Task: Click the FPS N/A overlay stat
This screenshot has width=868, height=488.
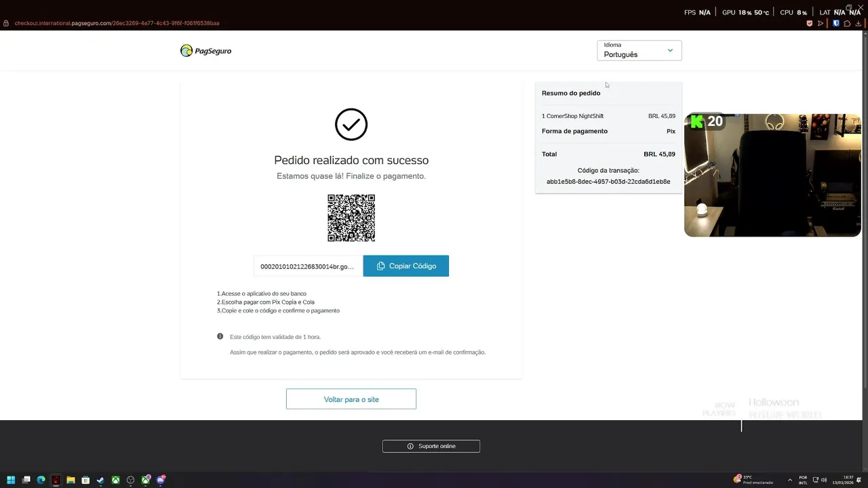Action: tap(697, 12)
